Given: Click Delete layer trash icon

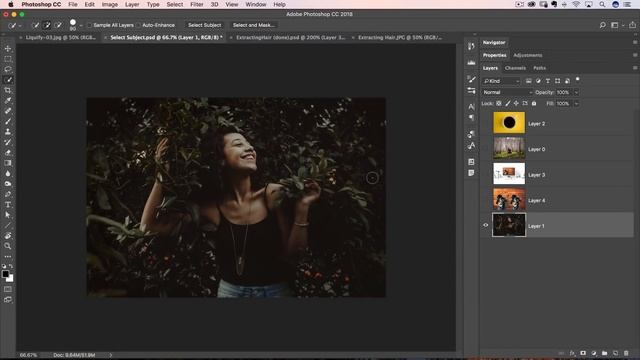Looking at the screenshot, I should click(626, 353).
